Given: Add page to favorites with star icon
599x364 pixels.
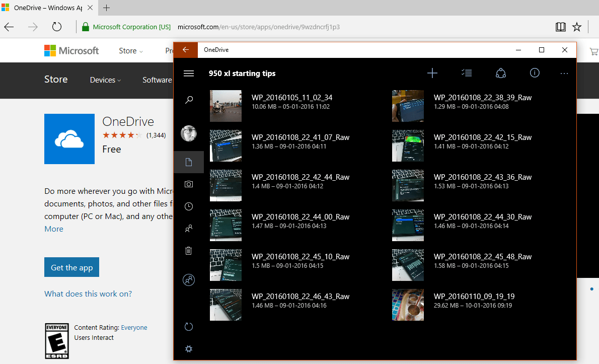Looking at the screenshot, I should pyautogui.click(x=577, y=27).
